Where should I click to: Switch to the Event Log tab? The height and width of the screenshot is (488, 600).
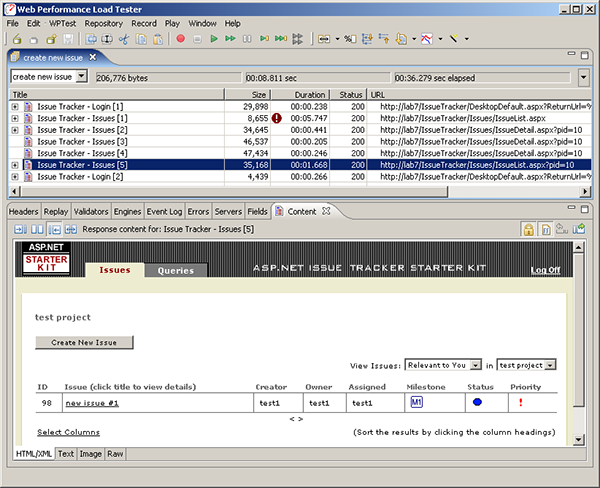[x=165, y=212]
